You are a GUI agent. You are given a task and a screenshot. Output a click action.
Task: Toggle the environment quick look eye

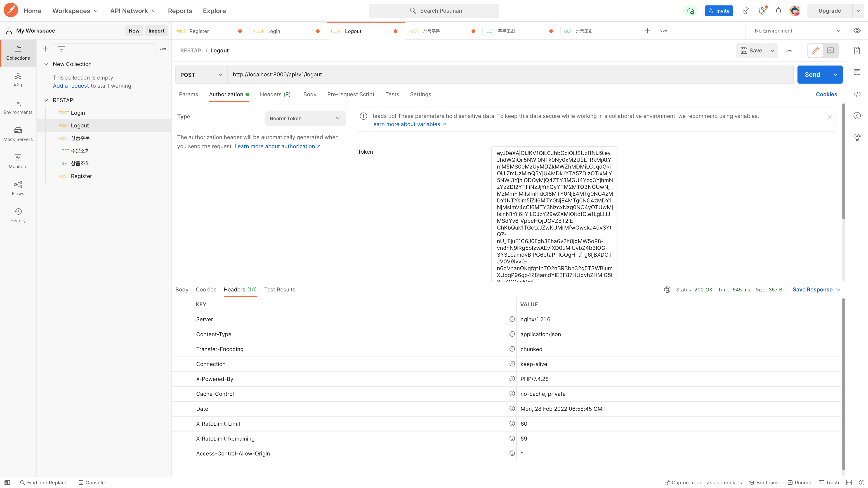pos(857,31)
